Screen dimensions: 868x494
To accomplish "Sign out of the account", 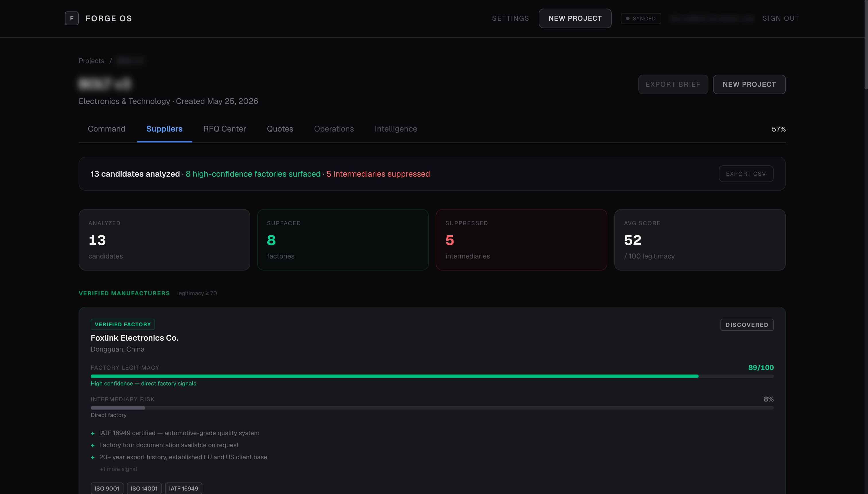I will 780,18.
